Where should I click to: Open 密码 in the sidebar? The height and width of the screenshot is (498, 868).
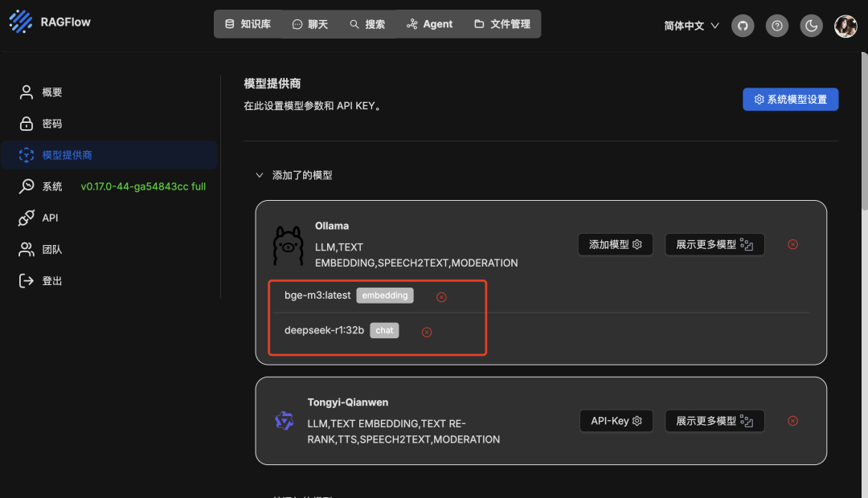(x=109, y=124)
